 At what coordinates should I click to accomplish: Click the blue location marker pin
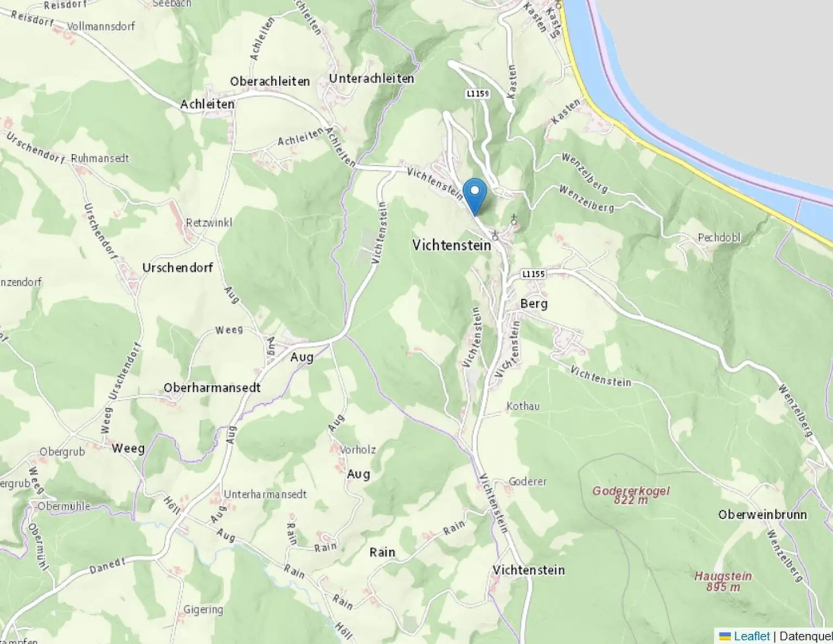tap(475, 197)
